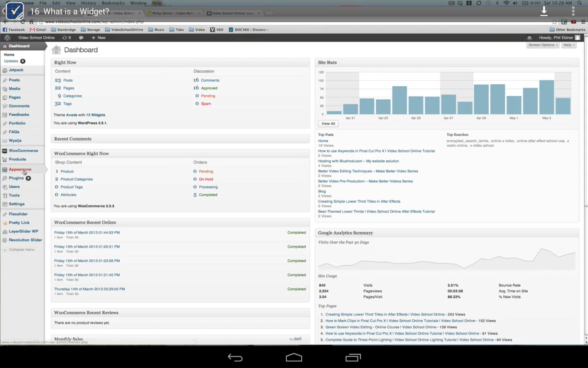The image size is (588, 368).
Task: Open the Window menu in Mac menu bar
Action: tap(138, 3)
